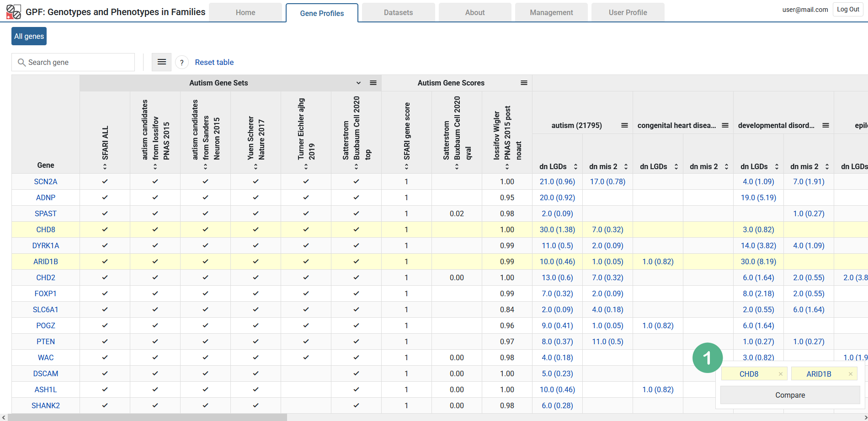
Task: Open the Autism Gene Scores hamburger menu
Action: pos(524,83)
